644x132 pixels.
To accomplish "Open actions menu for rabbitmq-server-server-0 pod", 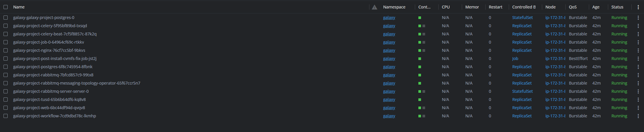I will pyautogui.click(x=638, y=91).
